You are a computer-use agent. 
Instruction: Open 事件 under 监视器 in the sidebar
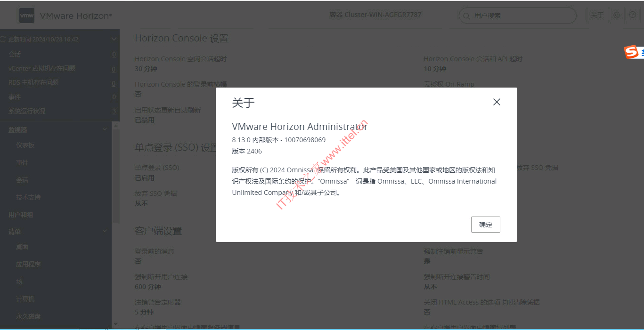click(22, 163)
